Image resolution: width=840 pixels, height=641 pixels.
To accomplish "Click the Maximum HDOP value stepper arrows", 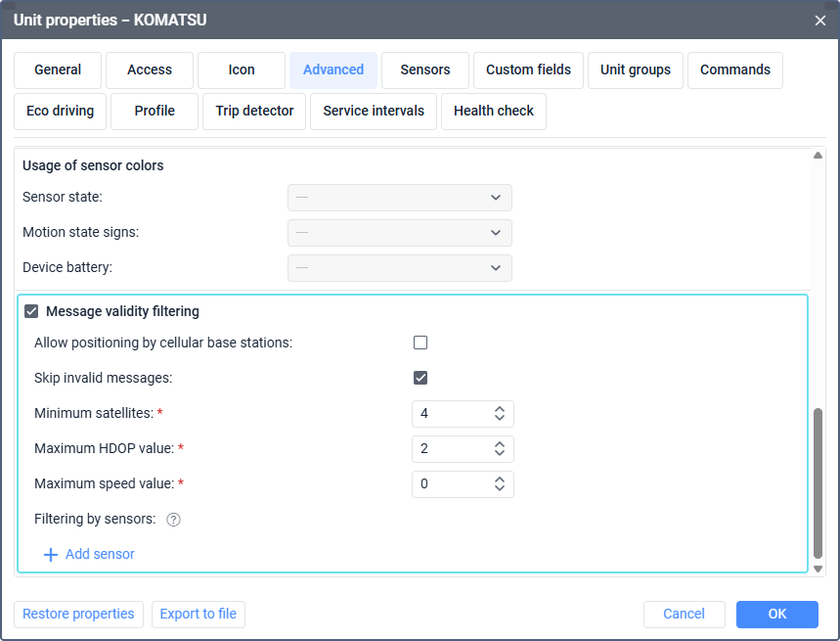I will pyautogui.click(x=500, y=449).
